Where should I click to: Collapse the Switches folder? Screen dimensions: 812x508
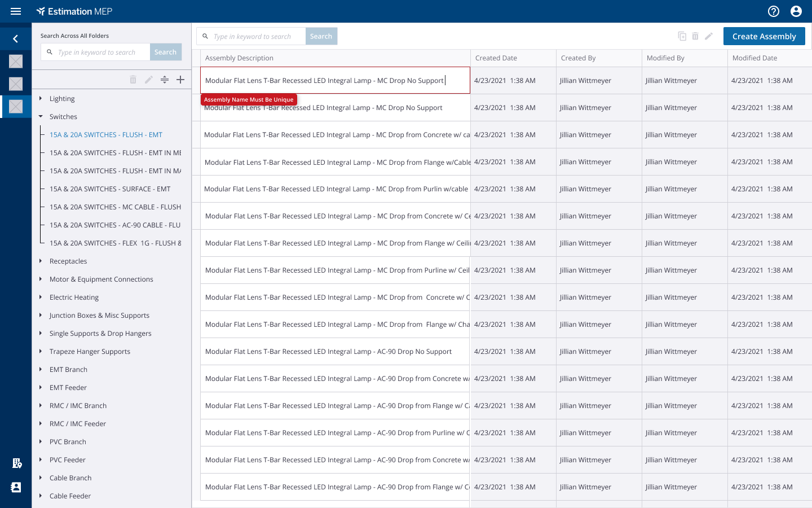[x=41, y=116]
